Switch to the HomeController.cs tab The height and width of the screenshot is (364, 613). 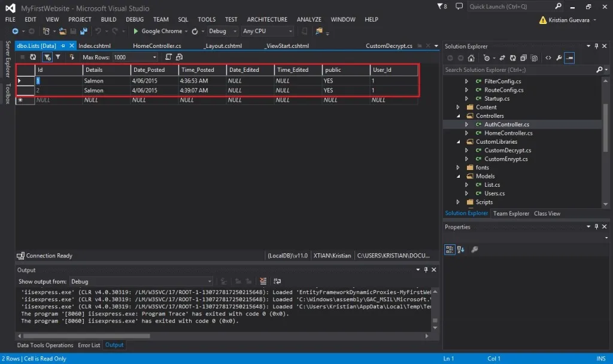tap(157, 45)
